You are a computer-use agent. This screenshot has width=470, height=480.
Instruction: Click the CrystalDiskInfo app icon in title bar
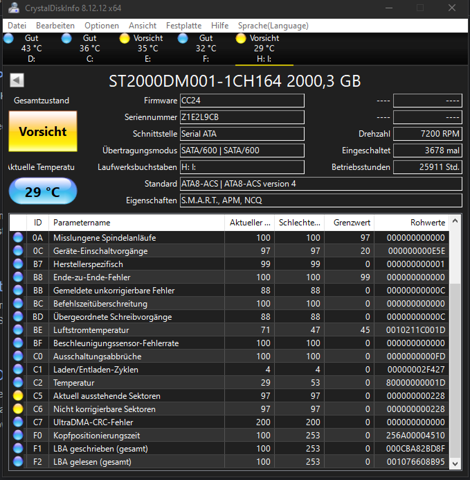pos(14,7)
